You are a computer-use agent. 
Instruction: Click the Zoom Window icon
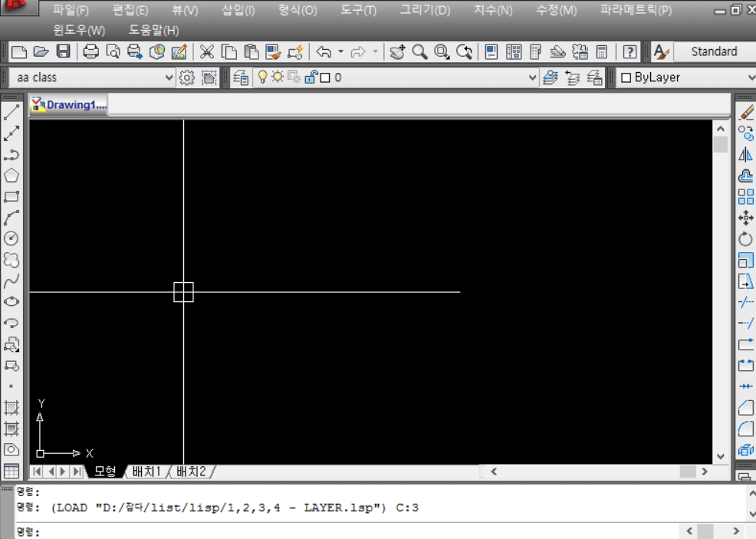coord(442,51)
